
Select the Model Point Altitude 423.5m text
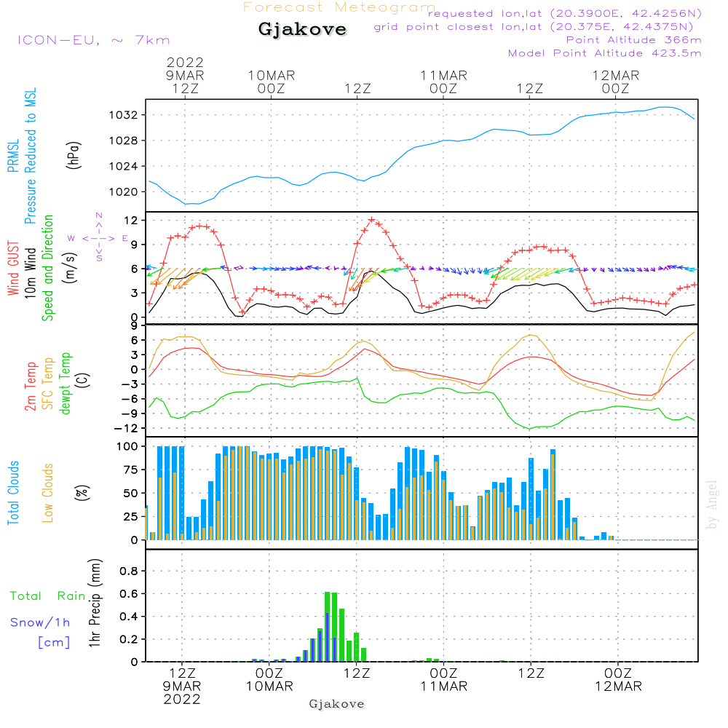[605, 53]
